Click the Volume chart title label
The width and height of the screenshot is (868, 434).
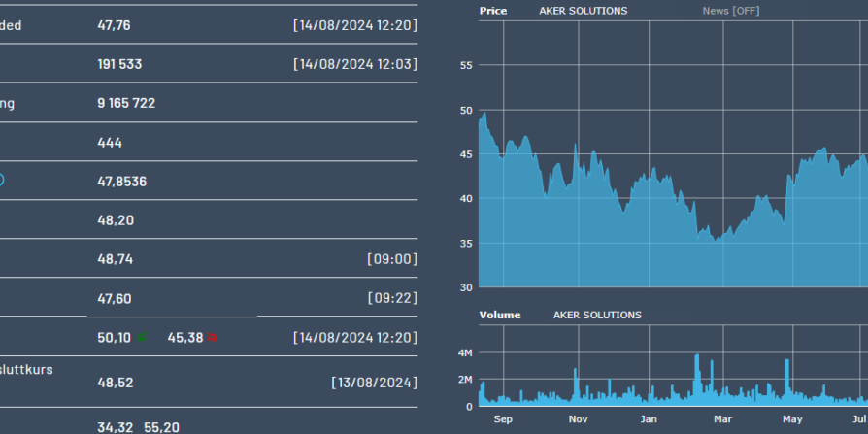(500, 315)
